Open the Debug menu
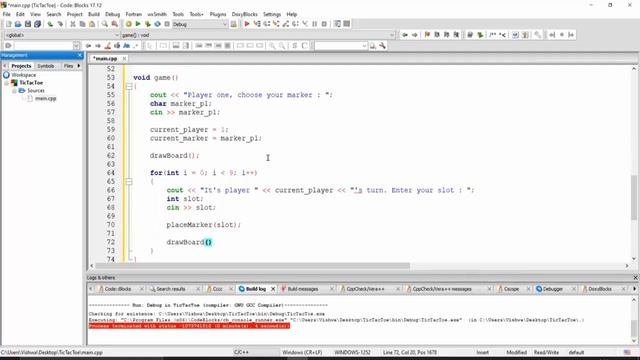This screenshot has height=360, width=640. 112,14
